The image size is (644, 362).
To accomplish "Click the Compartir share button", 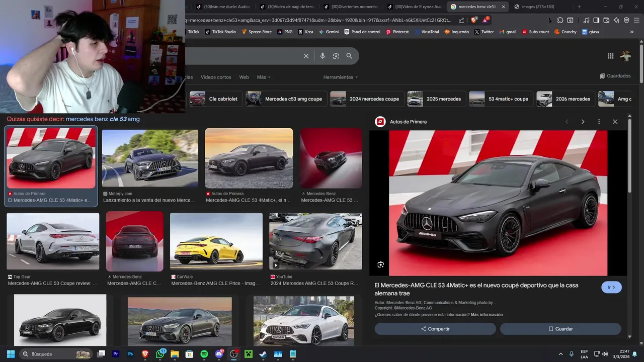I will pyautogui.click(x=435, y=329).
